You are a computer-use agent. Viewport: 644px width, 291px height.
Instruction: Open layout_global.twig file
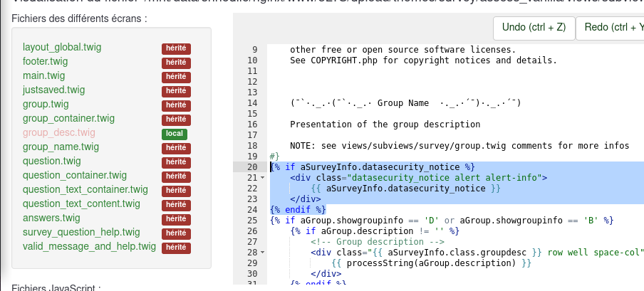click(61, 48)
